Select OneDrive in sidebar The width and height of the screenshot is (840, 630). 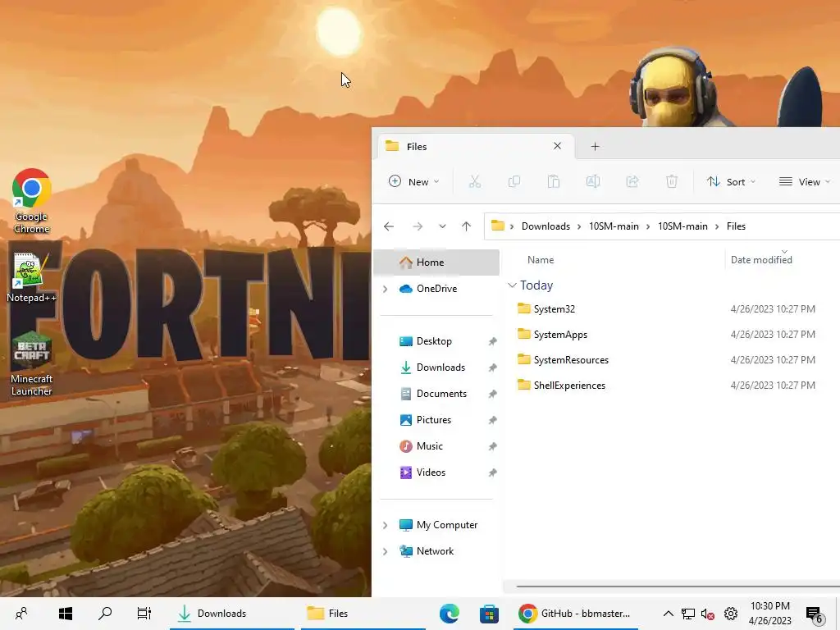tap(436, 288)
